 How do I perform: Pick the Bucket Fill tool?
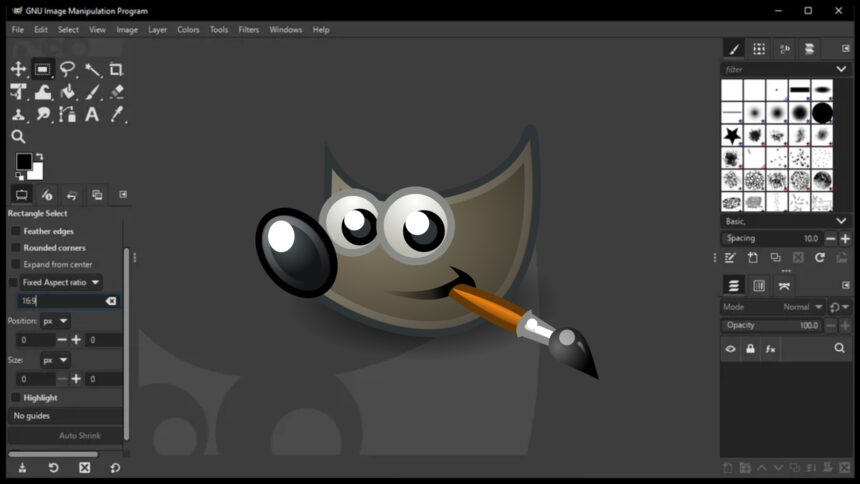[67, 92]
